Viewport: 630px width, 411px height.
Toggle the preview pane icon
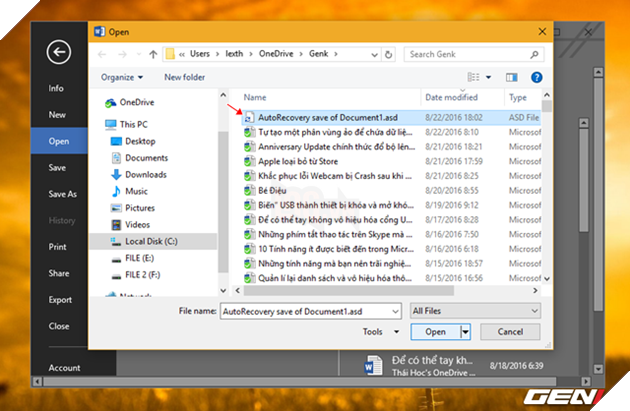pyautogui.click(x=512, y=77)
